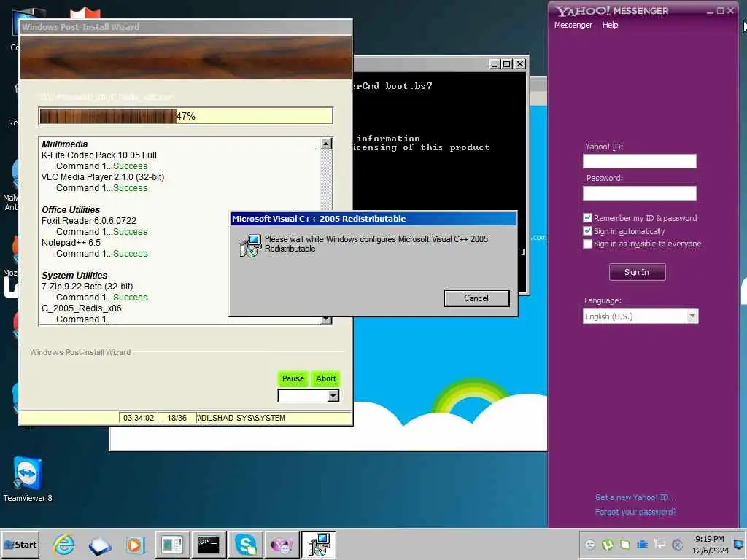Click the white box taskbar icon
The image size is (747, 560).
pyautogui.click(x=99, y=545)
